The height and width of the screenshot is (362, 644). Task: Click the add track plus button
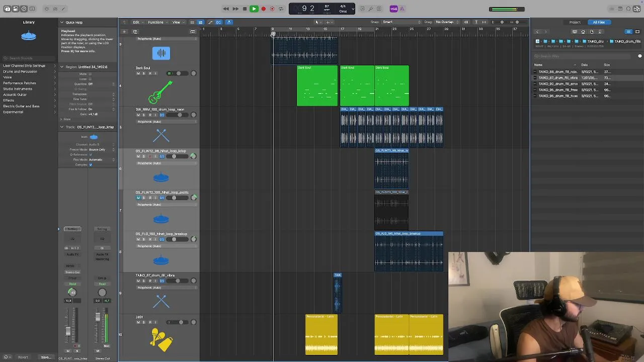tap(125, 32)
